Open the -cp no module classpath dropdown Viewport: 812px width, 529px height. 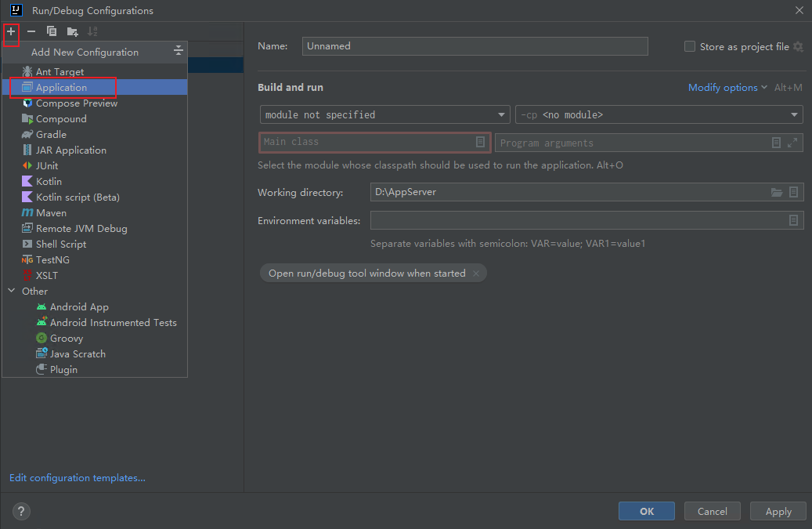pos(659,114)
